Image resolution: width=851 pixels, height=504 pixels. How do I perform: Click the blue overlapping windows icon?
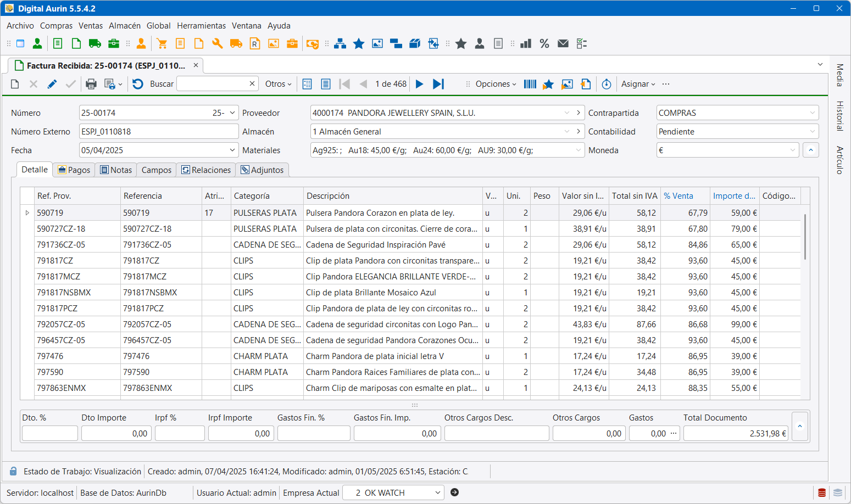[396, 43]
